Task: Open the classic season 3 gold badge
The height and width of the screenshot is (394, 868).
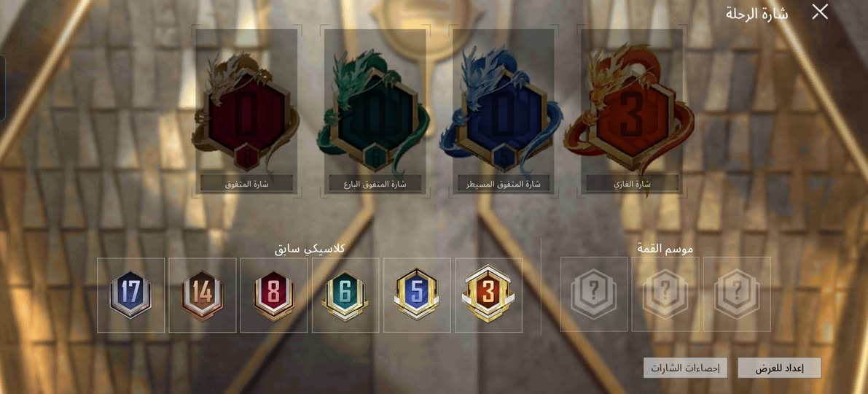Action: [488, 295]
